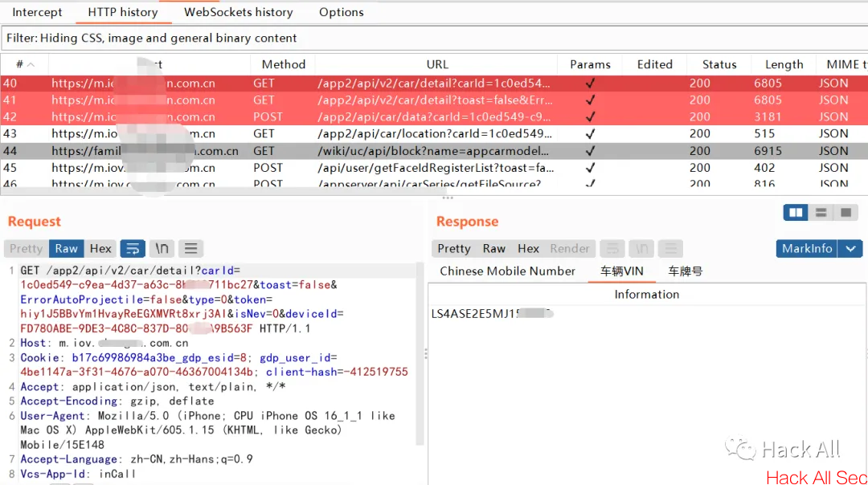Open the Chinese Mobile Number tab
868x485 pixels.
(508, 271)
